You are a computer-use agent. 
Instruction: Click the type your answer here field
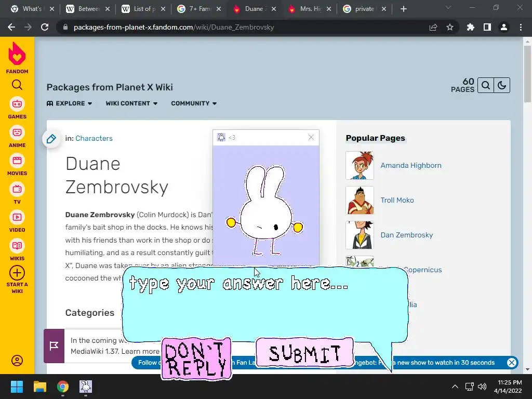click(x=264, y=303)
